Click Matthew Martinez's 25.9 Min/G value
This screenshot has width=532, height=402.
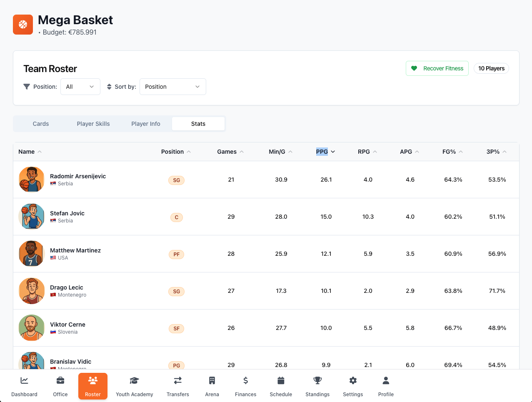pos(281,254)
